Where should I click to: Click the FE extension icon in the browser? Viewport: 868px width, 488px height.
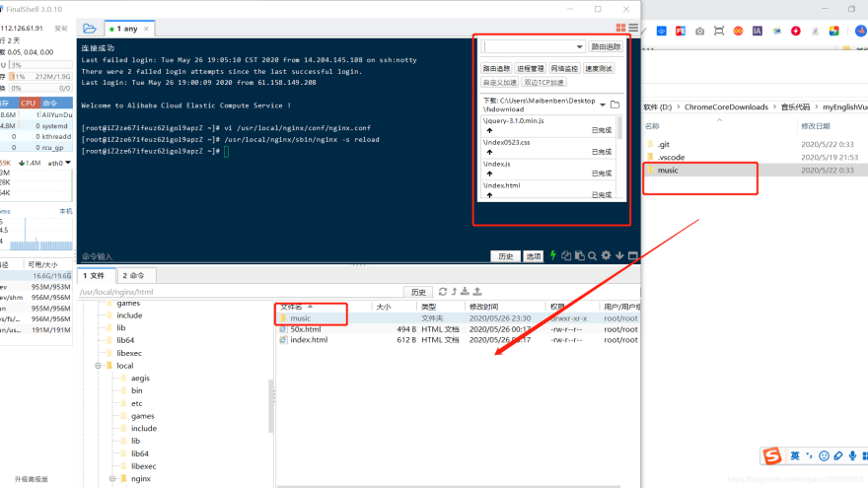[x=681, y=32]
